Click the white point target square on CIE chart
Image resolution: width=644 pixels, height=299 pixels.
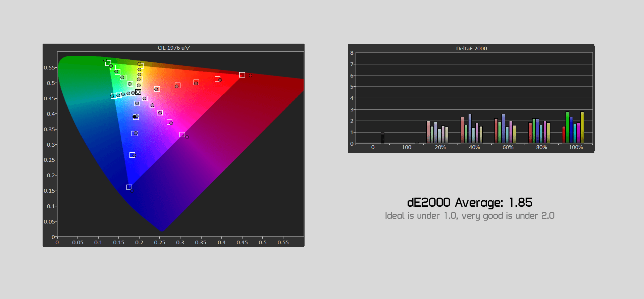(138, 92)
